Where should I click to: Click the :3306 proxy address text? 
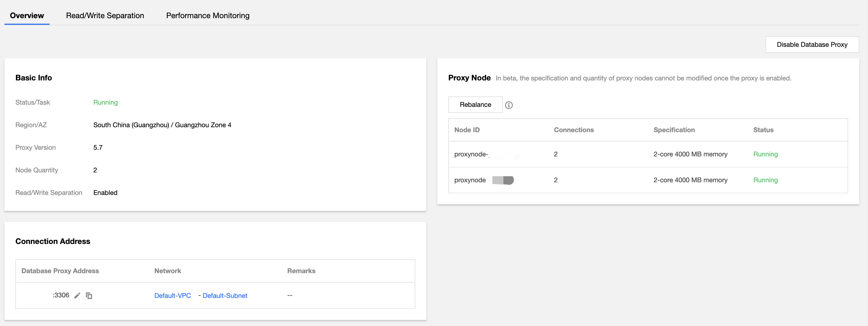click(61, 295)
